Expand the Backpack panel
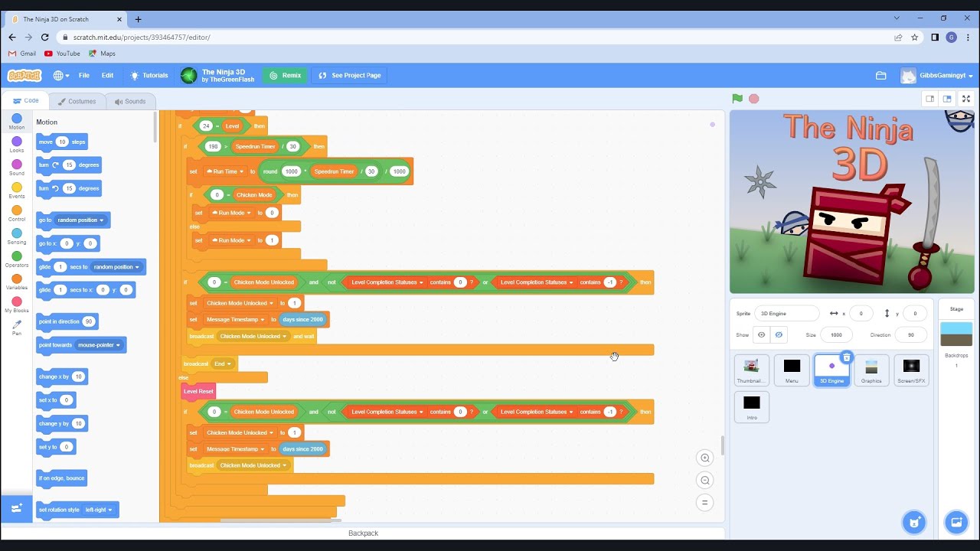Screen dimensions: 980x551 (363, 533)
